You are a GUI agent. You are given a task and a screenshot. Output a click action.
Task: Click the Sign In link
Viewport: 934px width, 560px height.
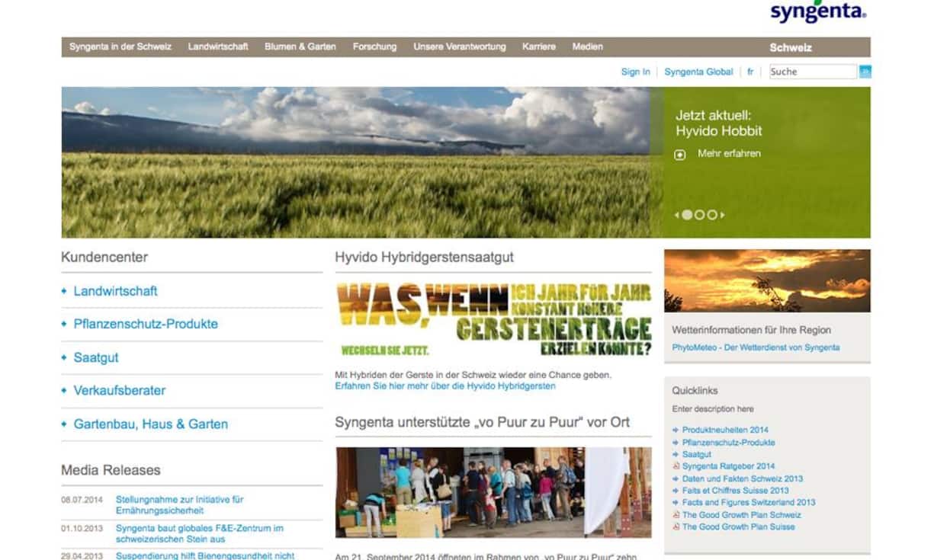click(x=635, y=72)
